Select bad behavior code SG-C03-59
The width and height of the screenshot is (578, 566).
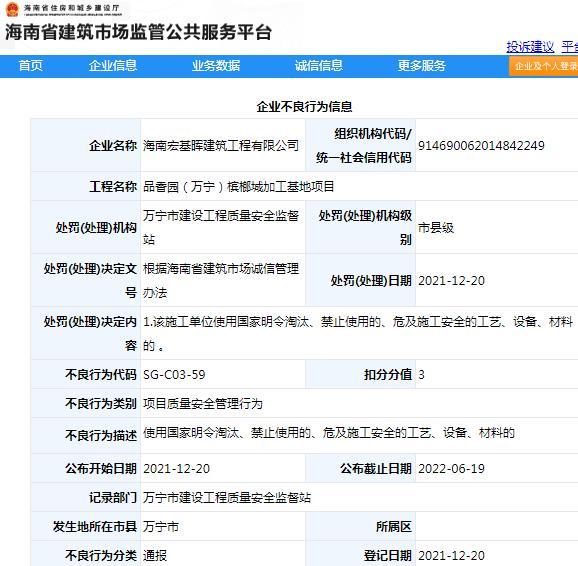click(x=174, y=375)
